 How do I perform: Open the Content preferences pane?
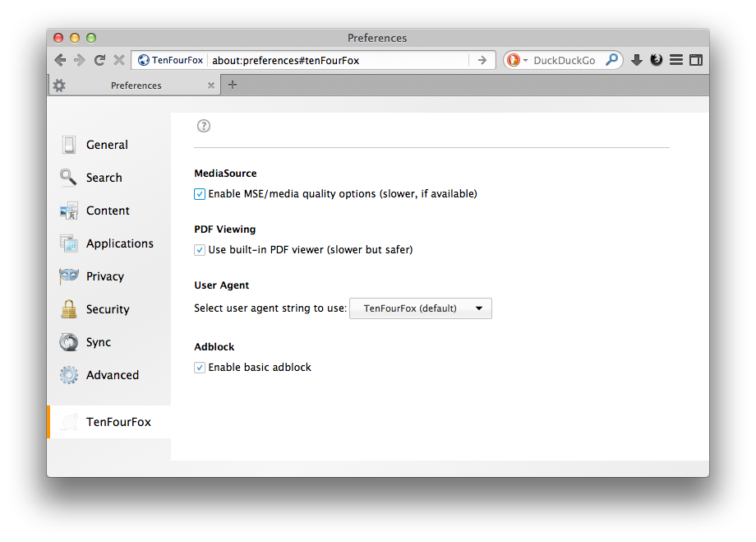(109, 211)
